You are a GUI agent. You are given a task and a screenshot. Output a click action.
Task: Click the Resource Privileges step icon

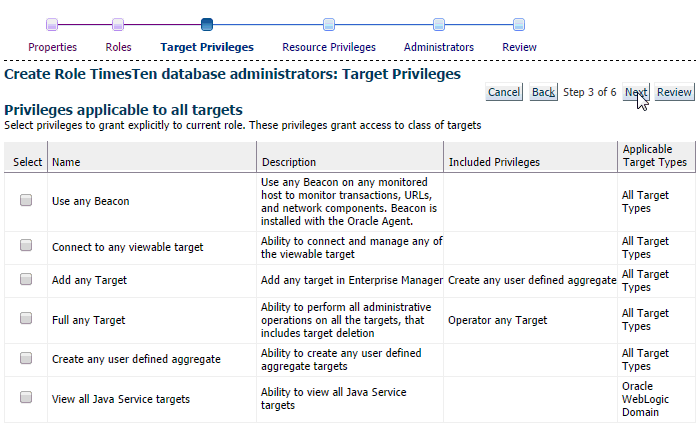329,24
